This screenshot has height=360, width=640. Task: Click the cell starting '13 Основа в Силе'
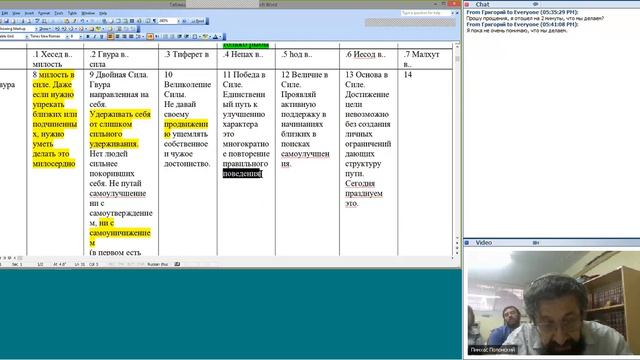coord(369,162)
